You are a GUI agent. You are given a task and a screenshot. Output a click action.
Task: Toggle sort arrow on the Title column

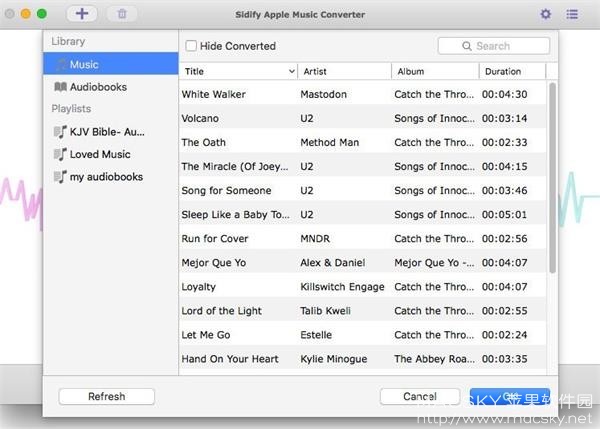click(x=292, y=71)
